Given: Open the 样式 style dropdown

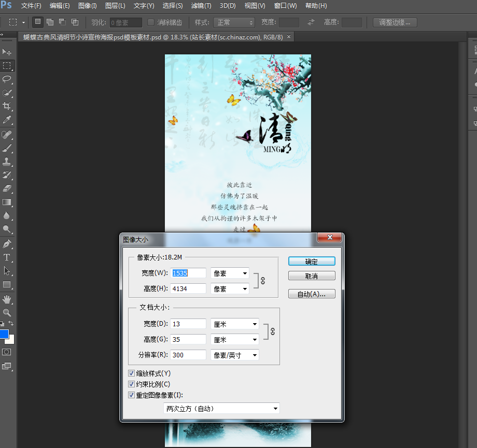Looking at the screenshot, I should click(x=234, y=22).
